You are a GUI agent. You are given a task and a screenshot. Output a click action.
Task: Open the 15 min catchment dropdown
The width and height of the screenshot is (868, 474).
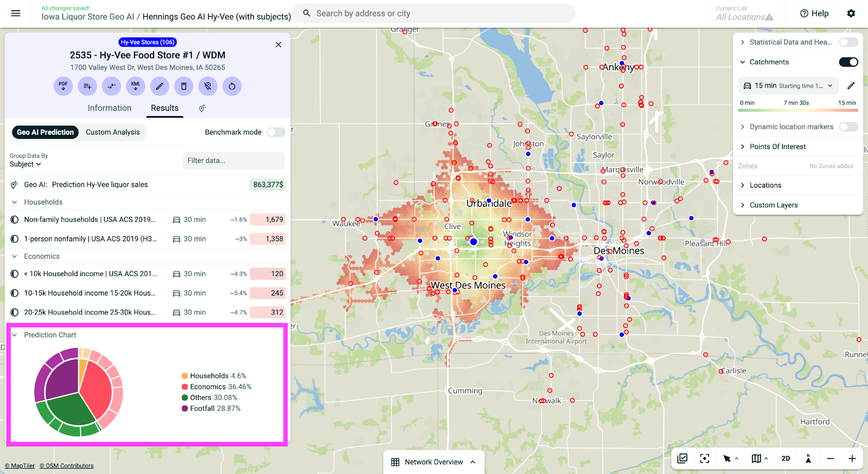point(788,86)
